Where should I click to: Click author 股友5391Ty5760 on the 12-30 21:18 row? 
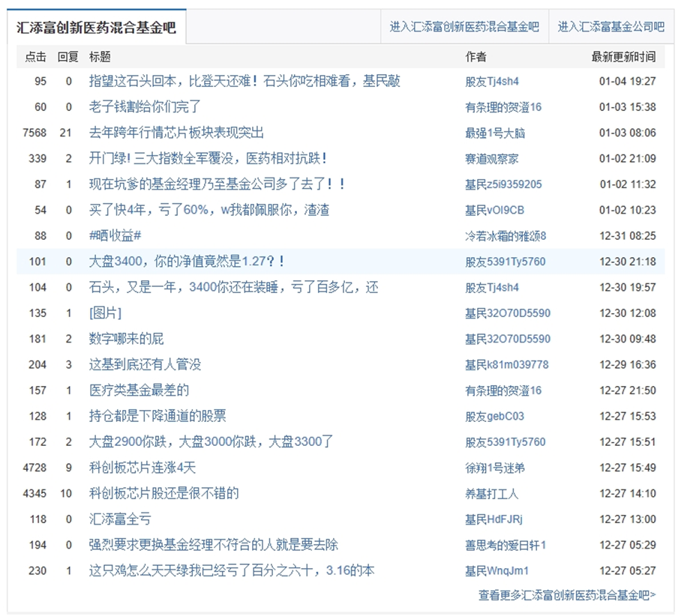pyautogui.click(x=505, y=262)
